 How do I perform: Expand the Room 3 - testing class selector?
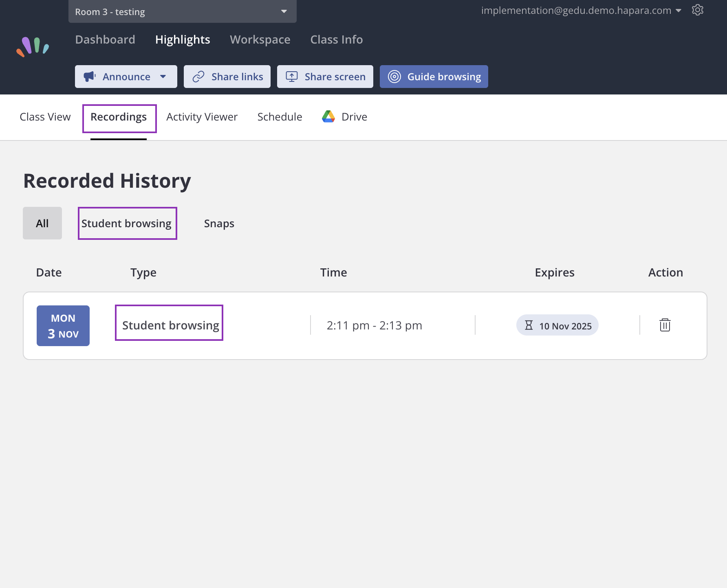coord(183,11)
